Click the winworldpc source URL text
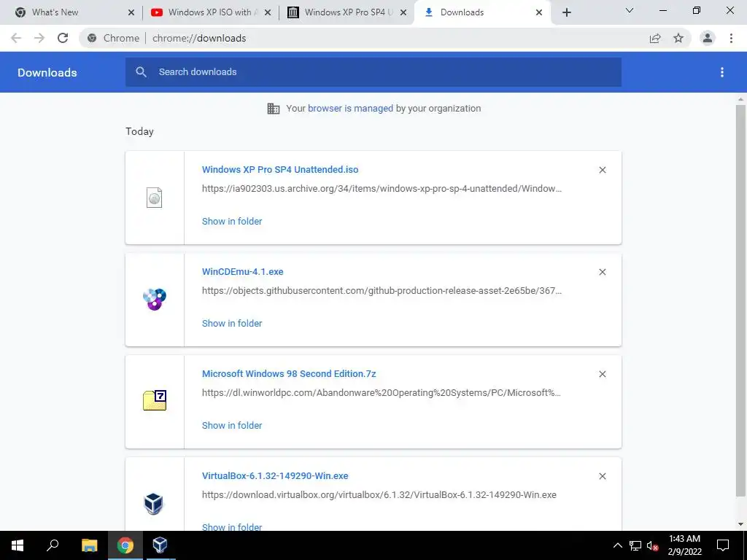Image resolution: width=747 pixels, height=560 pixels. (381, 393)
